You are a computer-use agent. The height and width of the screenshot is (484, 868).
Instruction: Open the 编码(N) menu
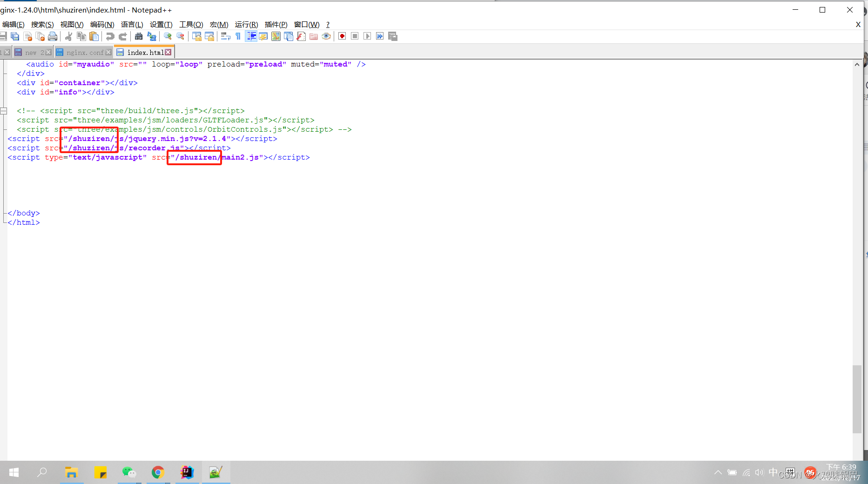(x=102, y=25)
